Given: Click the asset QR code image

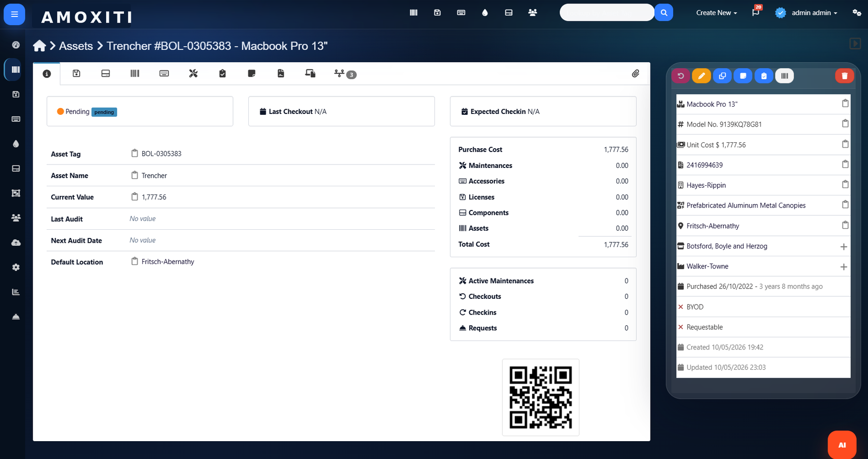Looking at the screenshot, I should (541, 397).
